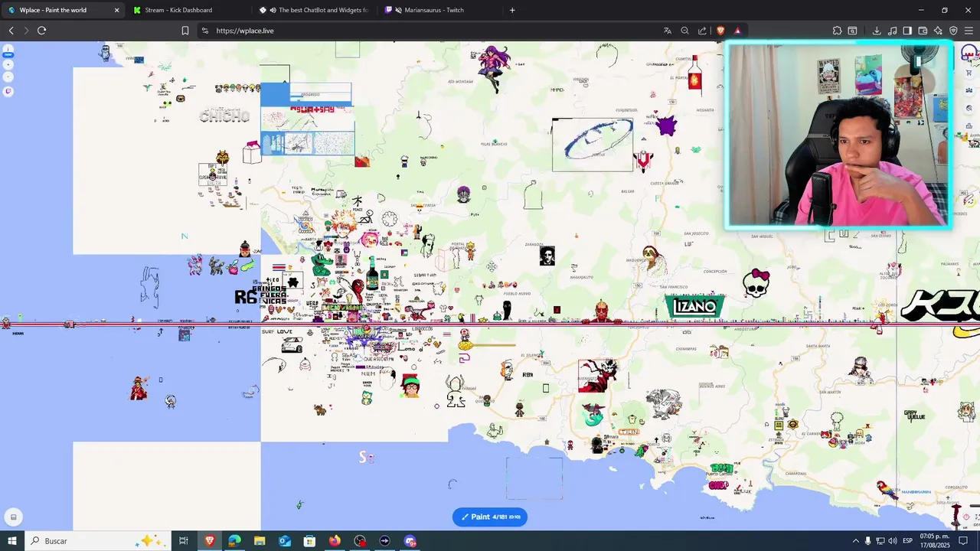Open the ESP input language selector
The width and height of the screenshot is (980, 551).
point(908,541)
